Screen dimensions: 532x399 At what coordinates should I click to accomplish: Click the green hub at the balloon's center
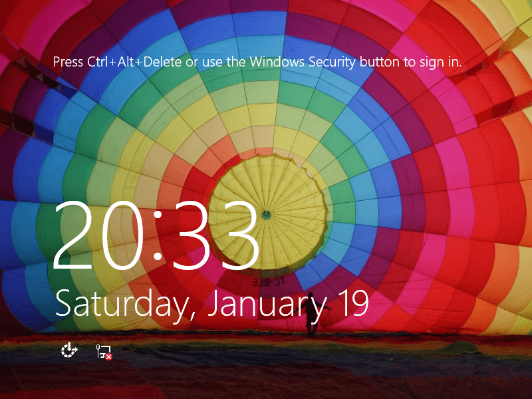(266, 215)
